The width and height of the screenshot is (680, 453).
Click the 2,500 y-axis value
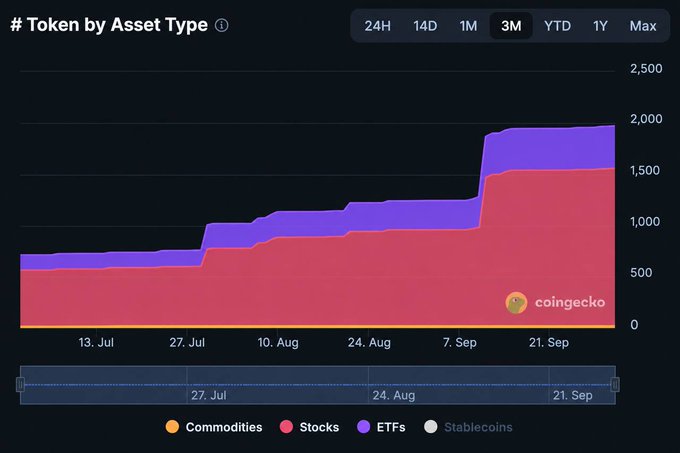pyautogui.click(x=646, y=68)
